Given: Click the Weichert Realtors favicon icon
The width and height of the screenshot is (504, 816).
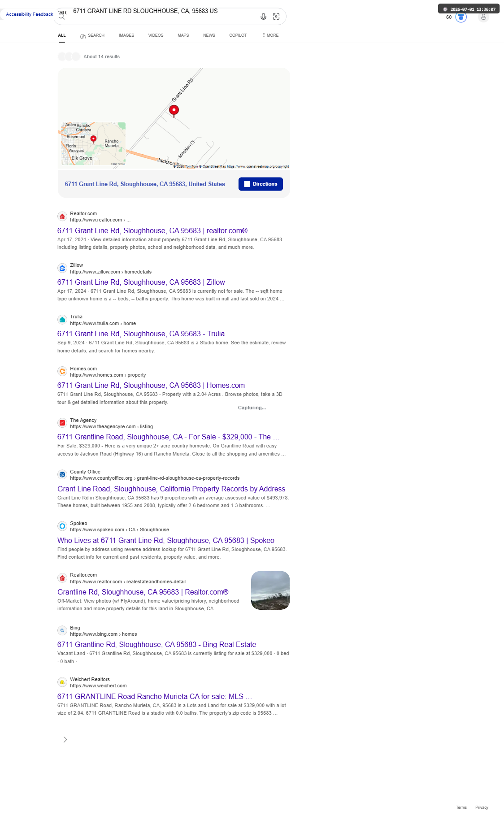Looking at the screenshot, I should (62, 682).
